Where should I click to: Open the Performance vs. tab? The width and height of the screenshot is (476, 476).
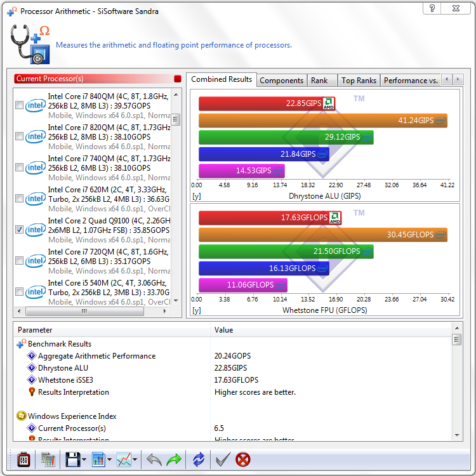(x=411, y=81)
